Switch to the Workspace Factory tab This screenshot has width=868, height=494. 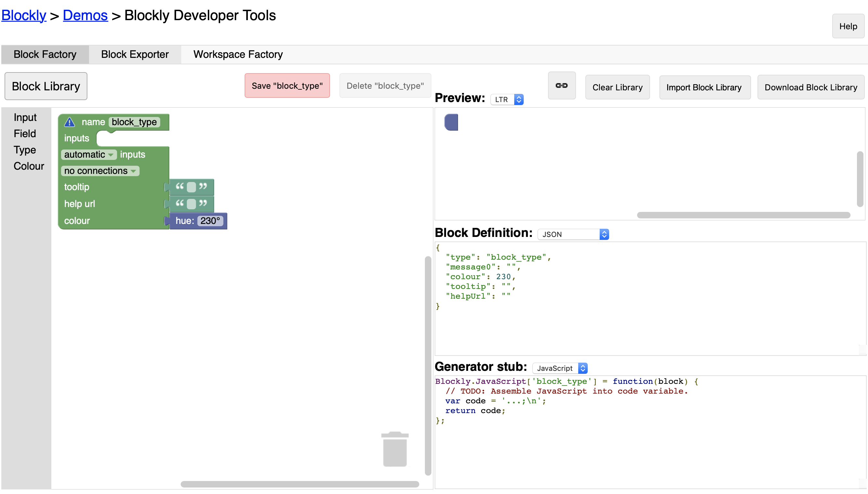point(238,54)
